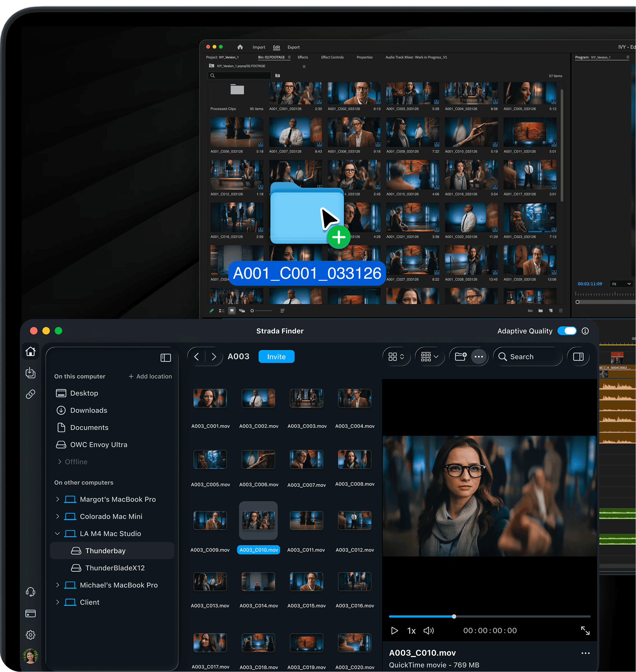Switch Premiere bin to list view
Image resolution: width=636 pixels, height=672 pixels.
[222, 311]
